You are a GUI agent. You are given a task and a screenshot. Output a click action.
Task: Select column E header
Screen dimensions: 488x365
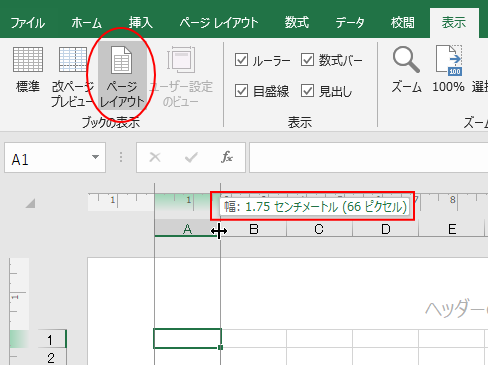452,229
